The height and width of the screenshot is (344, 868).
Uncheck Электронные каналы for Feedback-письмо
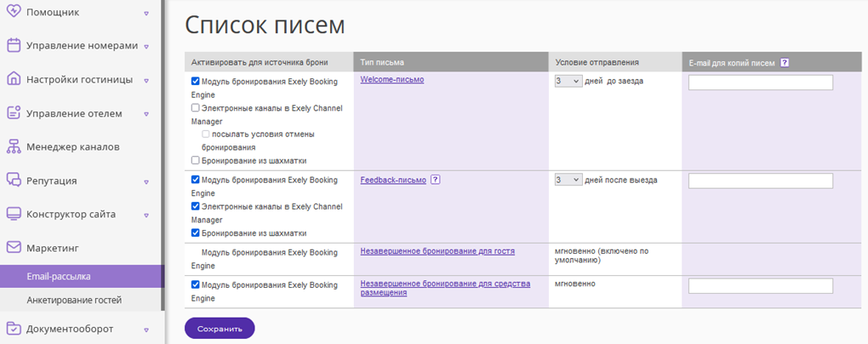[x=195, y=206]
